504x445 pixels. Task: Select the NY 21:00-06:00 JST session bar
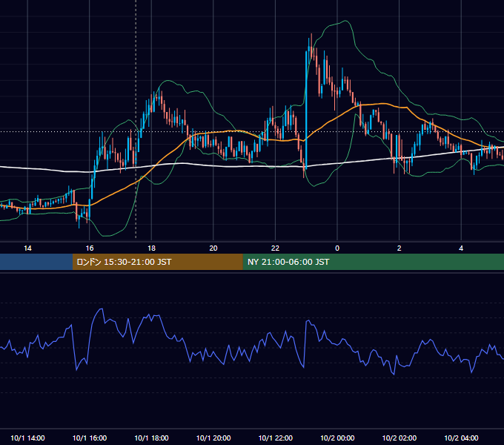(373, 262)
